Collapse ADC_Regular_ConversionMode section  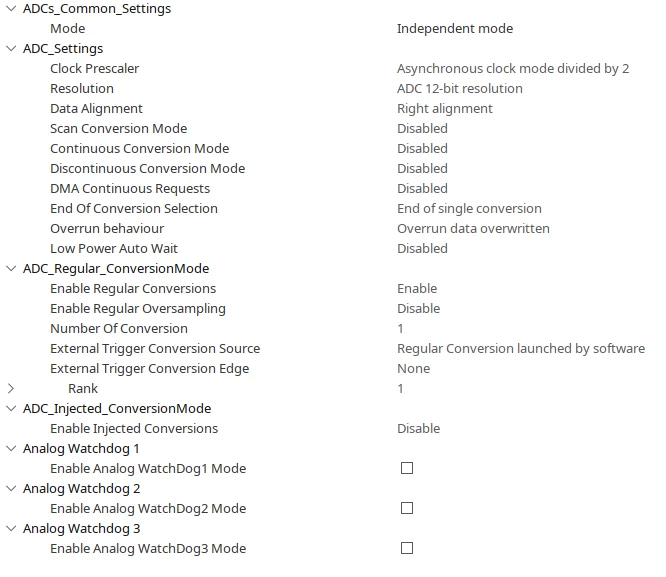11,269
